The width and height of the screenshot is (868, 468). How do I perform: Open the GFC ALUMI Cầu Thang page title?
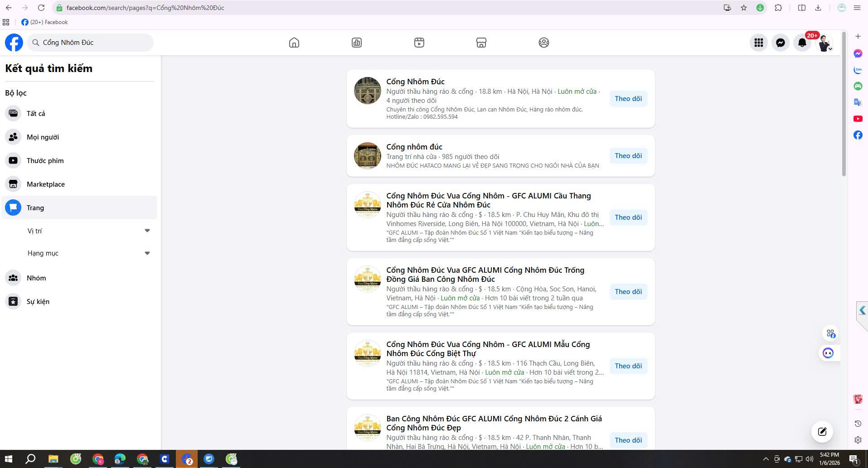[x=489, y=200]
